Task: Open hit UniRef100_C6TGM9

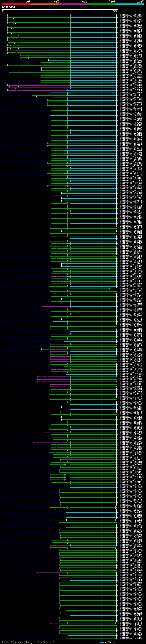Action: click(x=131, y=15)
